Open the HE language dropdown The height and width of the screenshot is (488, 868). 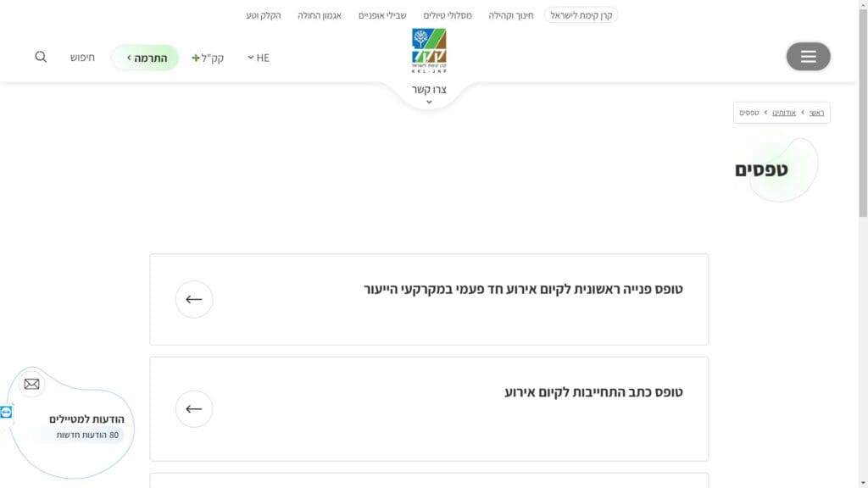pyautogui.click(x=258, y=58)
